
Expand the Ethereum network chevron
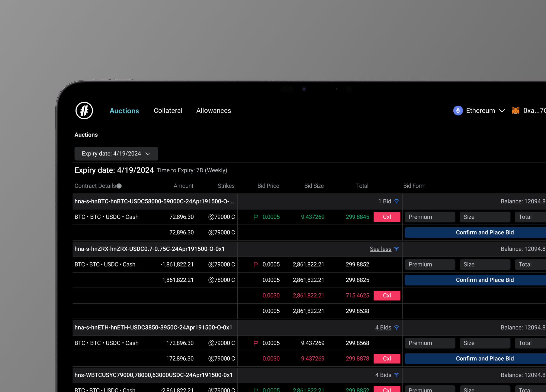(502, 111)
